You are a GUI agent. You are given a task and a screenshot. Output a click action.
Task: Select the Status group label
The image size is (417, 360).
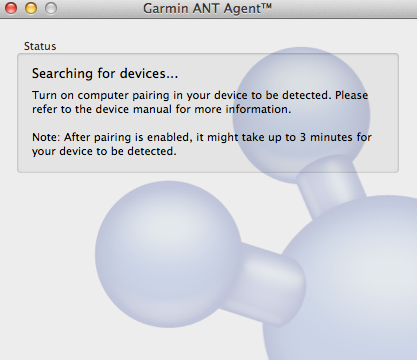point(40,46)
